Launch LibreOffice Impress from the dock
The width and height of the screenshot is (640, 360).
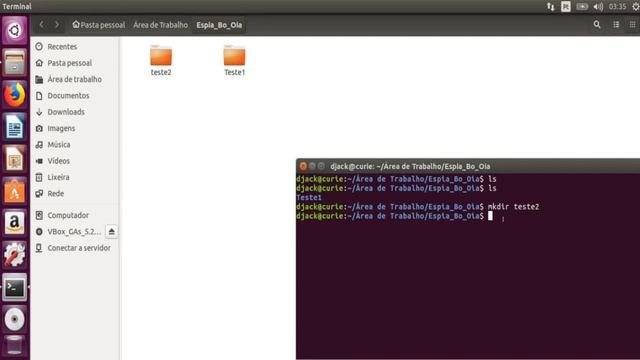pyautogui.click(x=14, y=158)
